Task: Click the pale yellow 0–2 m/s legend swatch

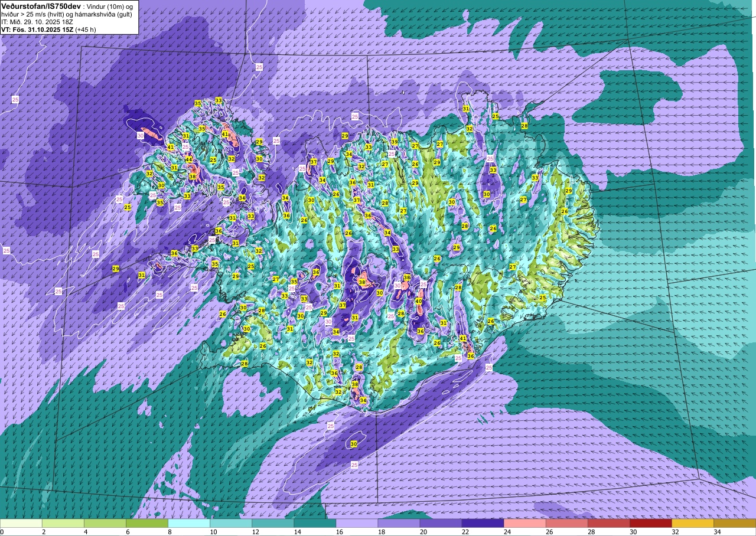Action: pyautogui.click(x=21, y=523)
